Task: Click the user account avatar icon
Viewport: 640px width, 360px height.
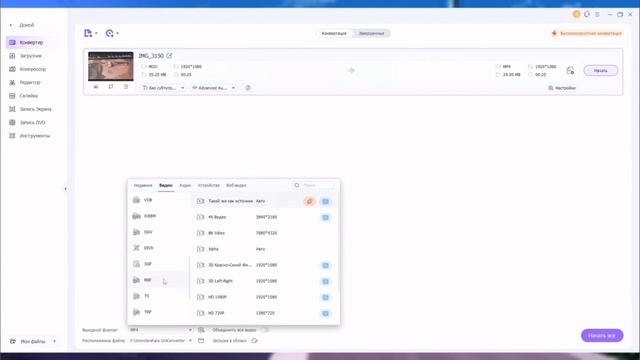Action: (x=576, y=14)
